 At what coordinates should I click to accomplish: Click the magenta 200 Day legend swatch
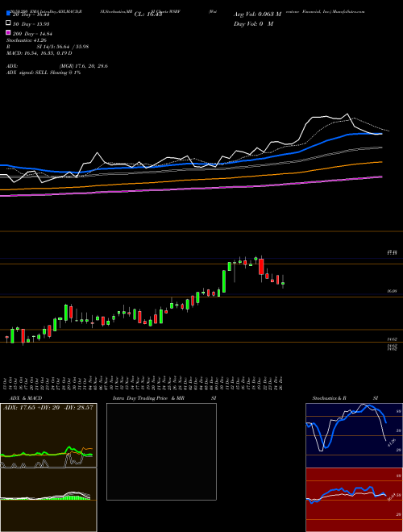point(9,33)
